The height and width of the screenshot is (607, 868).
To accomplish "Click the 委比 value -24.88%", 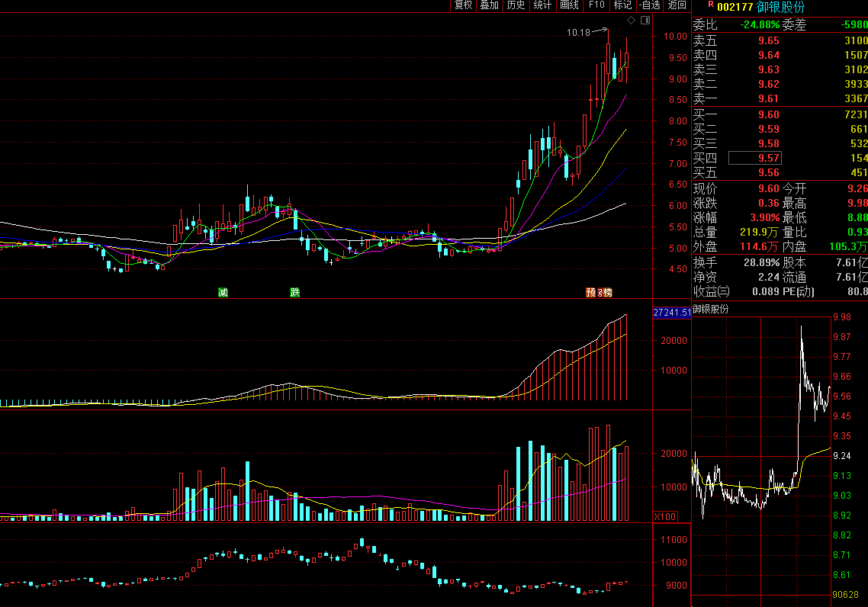I will (x=760, y=25).
